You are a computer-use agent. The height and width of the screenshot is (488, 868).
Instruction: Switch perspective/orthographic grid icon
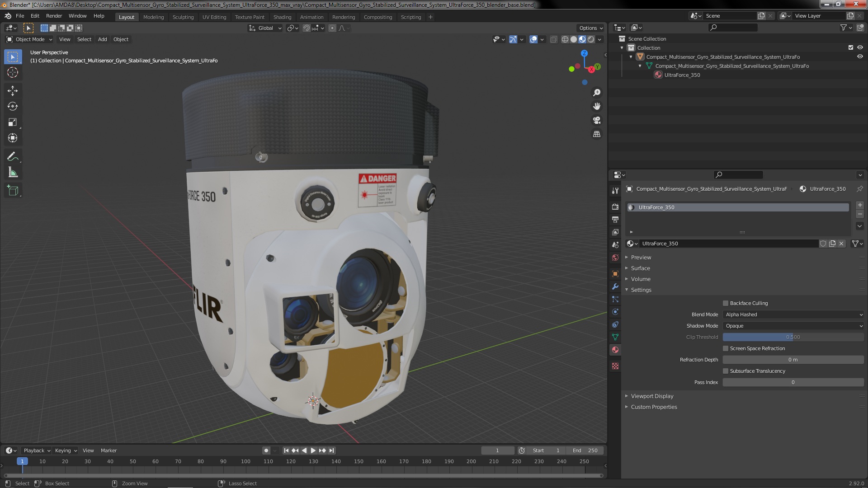click(597, 134)
